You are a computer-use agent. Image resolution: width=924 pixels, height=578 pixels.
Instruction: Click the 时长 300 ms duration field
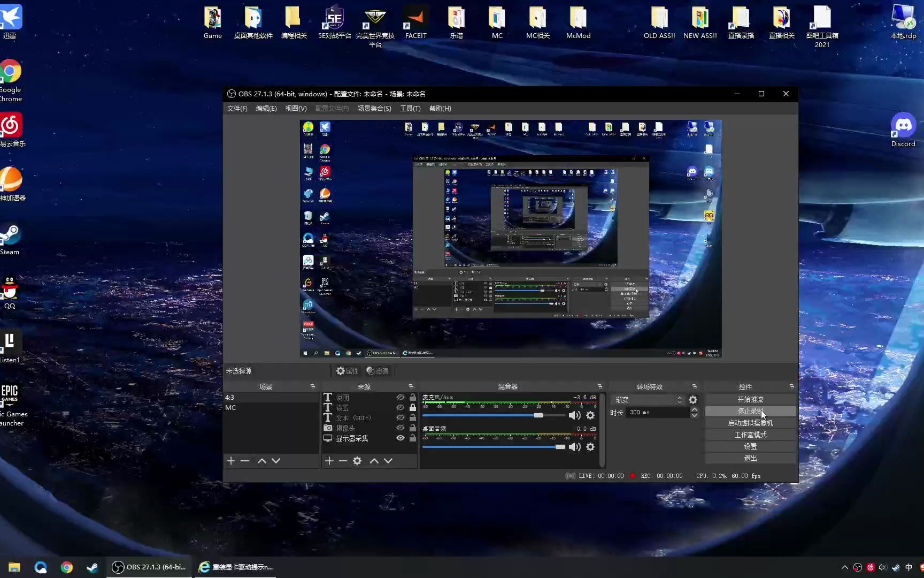coord(658,413)
